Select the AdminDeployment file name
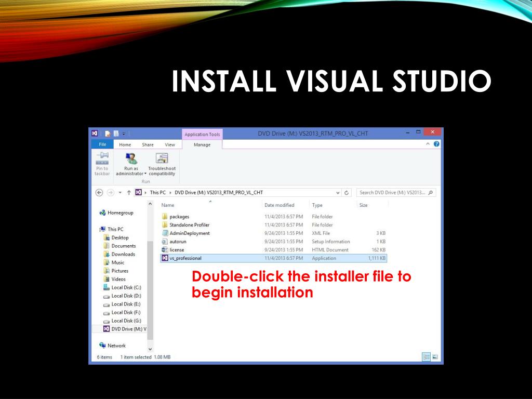Screen dimensions: 532x399 [190, 233]
